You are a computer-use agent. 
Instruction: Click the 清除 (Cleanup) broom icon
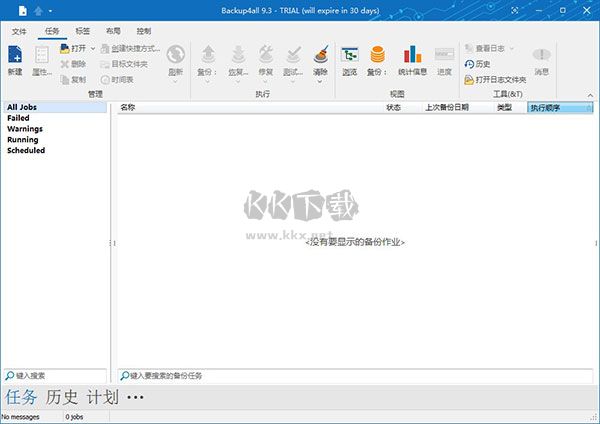click(321, 55)
